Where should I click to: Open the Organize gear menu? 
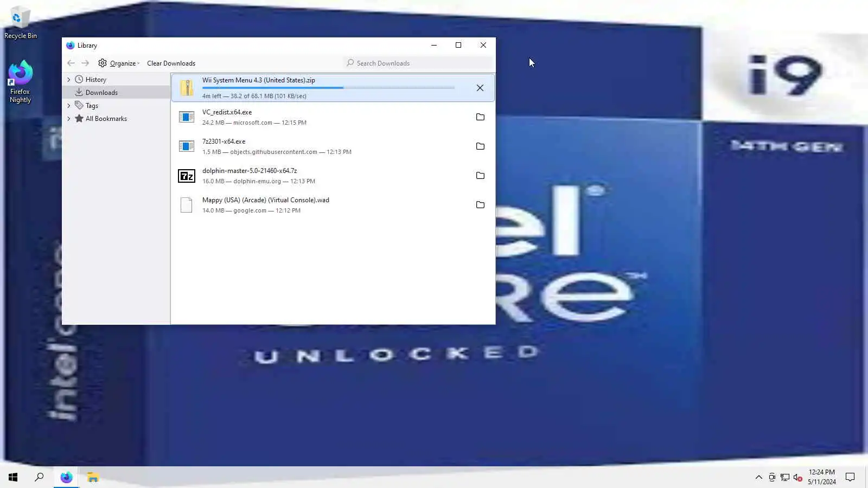119,63
